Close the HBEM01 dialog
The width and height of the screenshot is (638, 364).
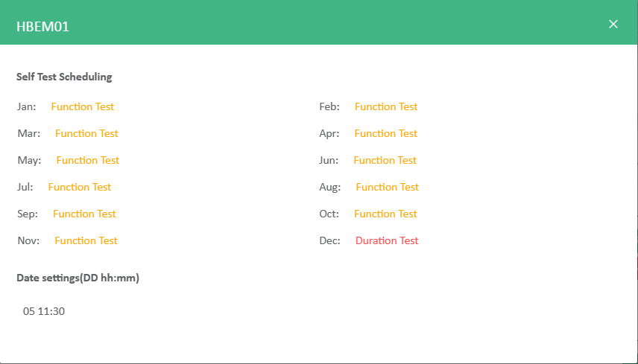pyautogui.click(x=613, y=25)
